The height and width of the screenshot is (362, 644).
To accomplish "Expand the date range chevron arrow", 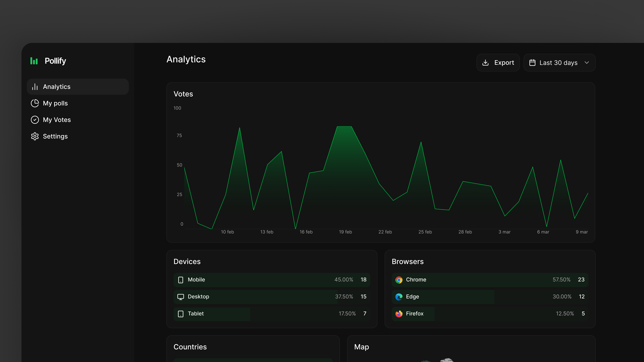I will click(587, 62).
